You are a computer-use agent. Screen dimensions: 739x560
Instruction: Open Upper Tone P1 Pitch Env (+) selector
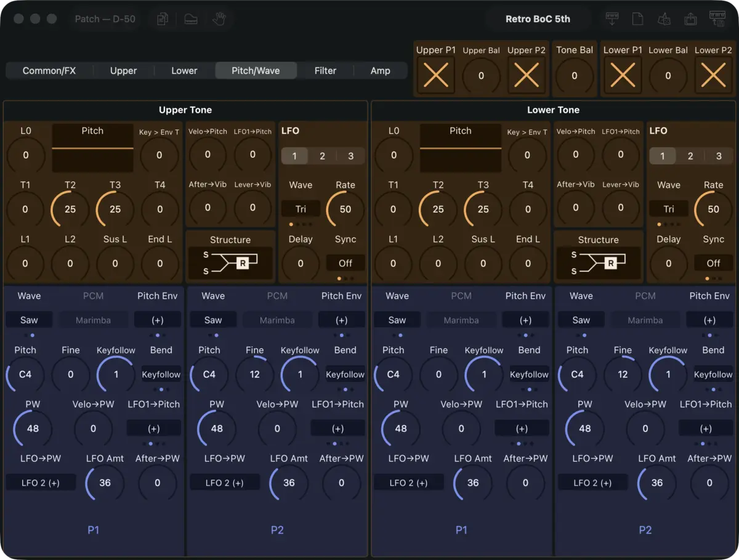[x=158, y=320]
